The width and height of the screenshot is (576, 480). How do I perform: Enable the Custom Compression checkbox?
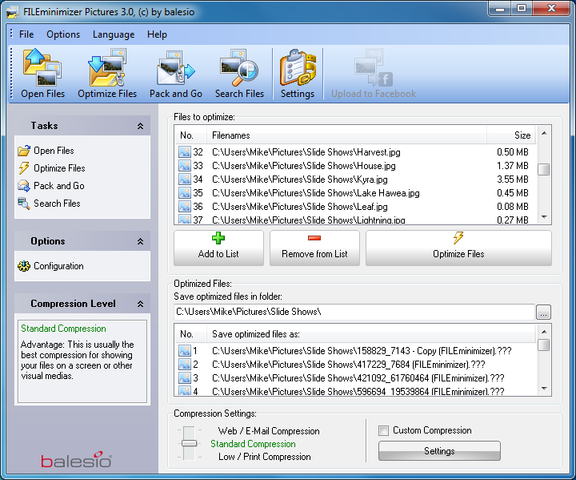(384, 430)
